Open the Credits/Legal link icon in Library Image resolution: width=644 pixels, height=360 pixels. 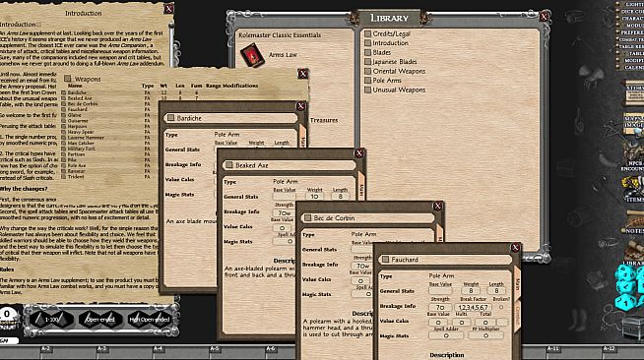[368, 33]
